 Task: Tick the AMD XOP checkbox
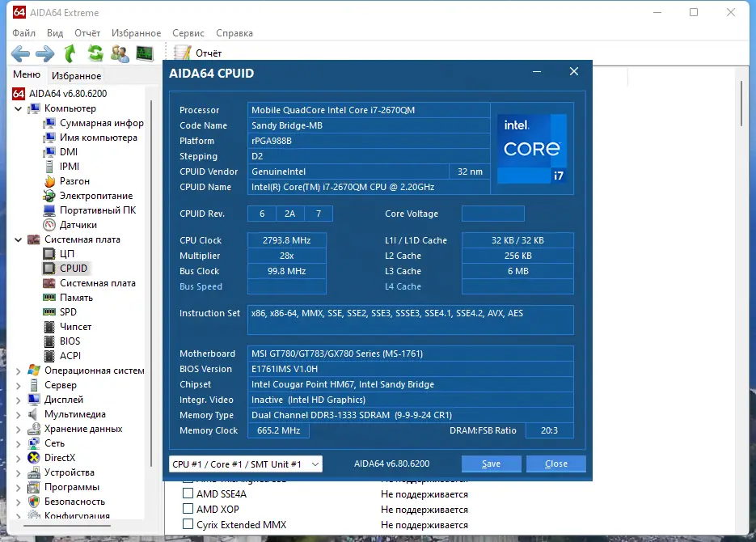[188, 509]
